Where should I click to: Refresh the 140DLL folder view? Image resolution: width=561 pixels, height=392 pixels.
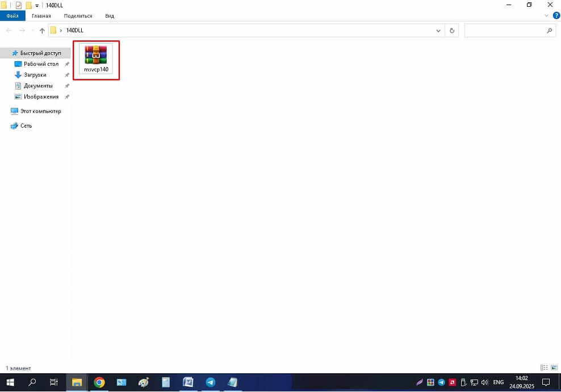452,31
